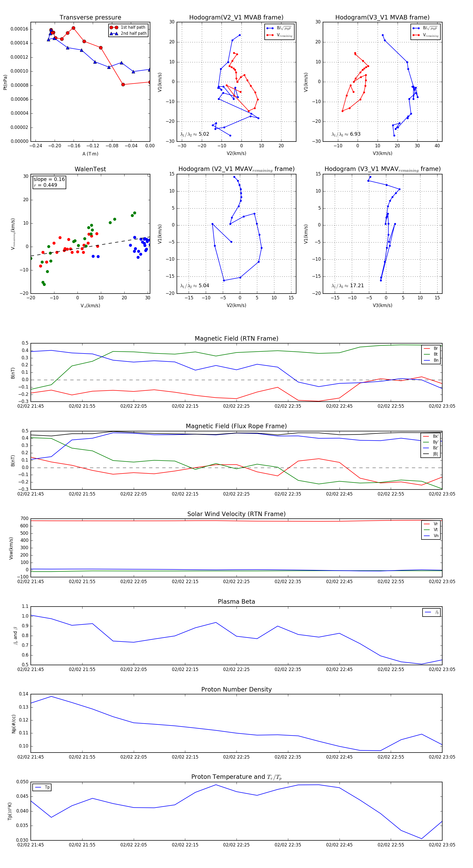Select the "1st half path" legend entry
Viewport: 473px width, 868px height.
128,27
